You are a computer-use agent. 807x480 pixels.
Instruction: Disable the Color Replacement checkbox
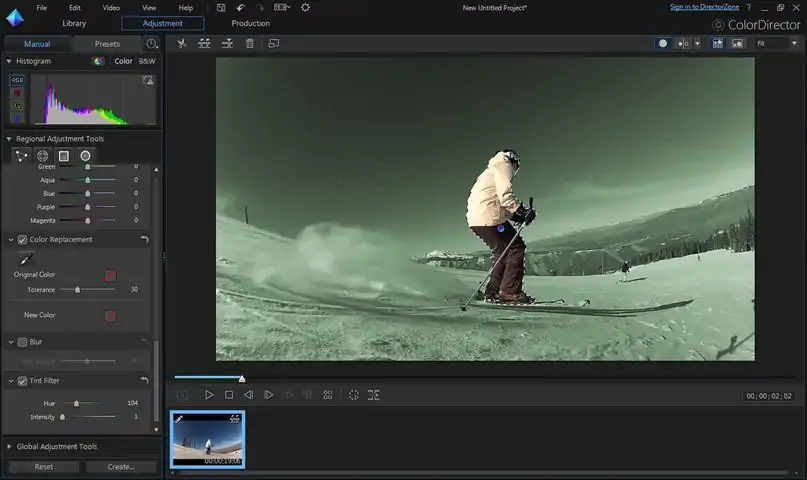pos(22,240)
